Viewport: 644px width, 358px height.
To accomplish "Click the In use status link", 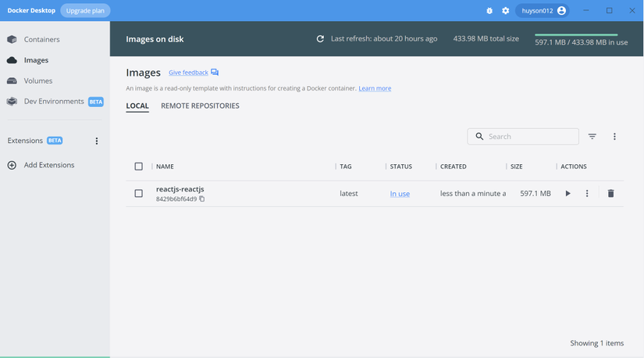I will [x=400, y=194].
